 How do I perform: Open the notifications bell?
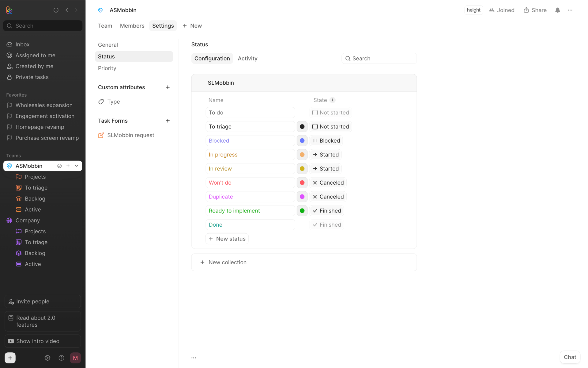[x=558, y=10]
